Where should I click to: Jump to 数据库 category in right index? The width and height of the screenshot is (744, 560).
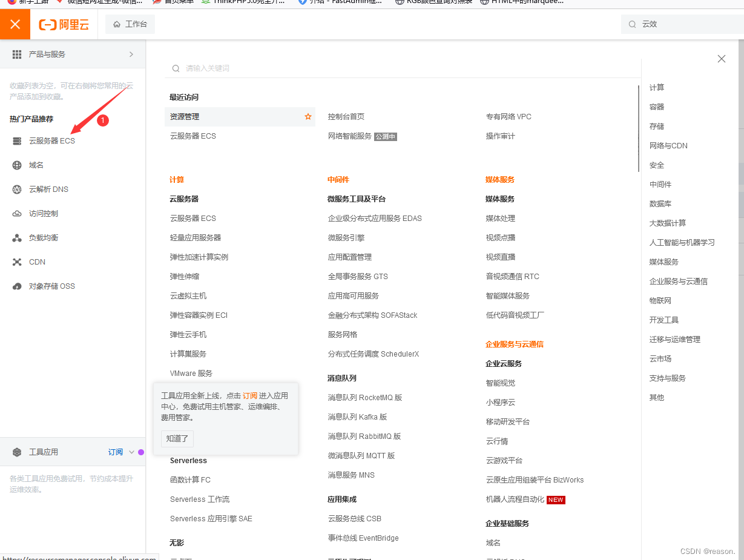click(660, 204)
